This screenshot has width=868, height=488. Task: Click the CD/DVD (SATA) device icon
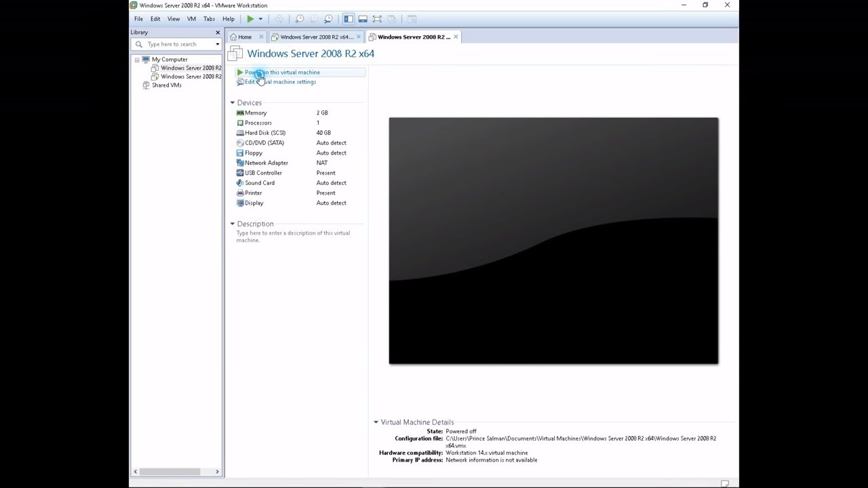click(x=240, y=143)
